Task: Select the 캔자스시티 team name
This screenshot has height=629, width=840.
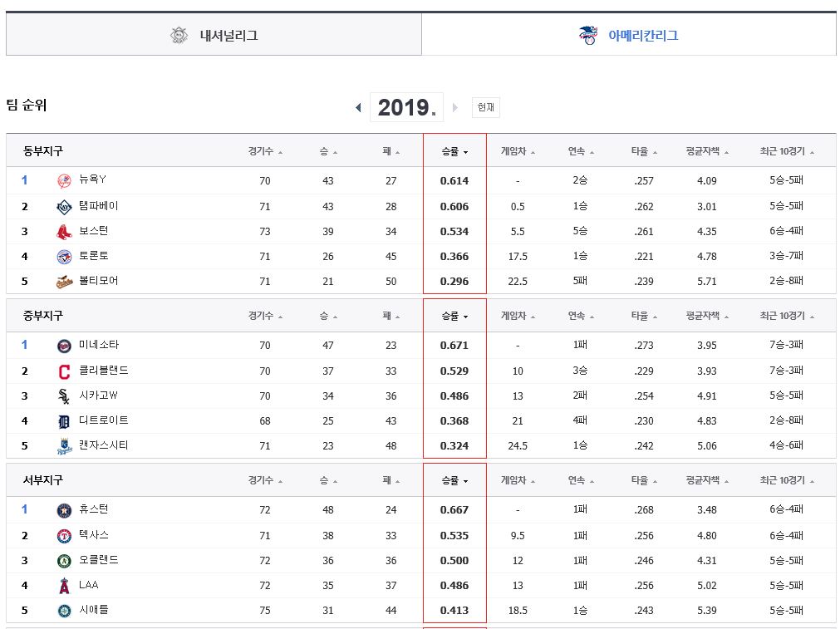Action: [103, 445]
